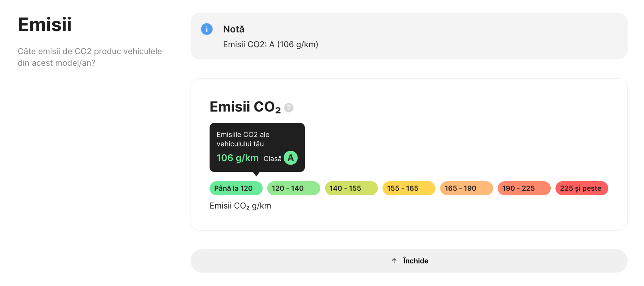Select the green 'Până la 120' range

point(236,188)
